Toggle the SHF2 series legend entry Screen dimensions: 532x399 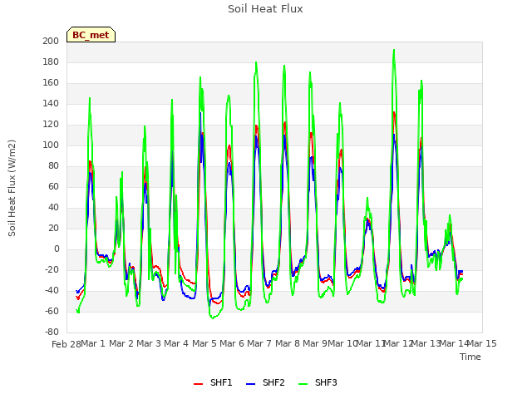[x=265, y=382]
